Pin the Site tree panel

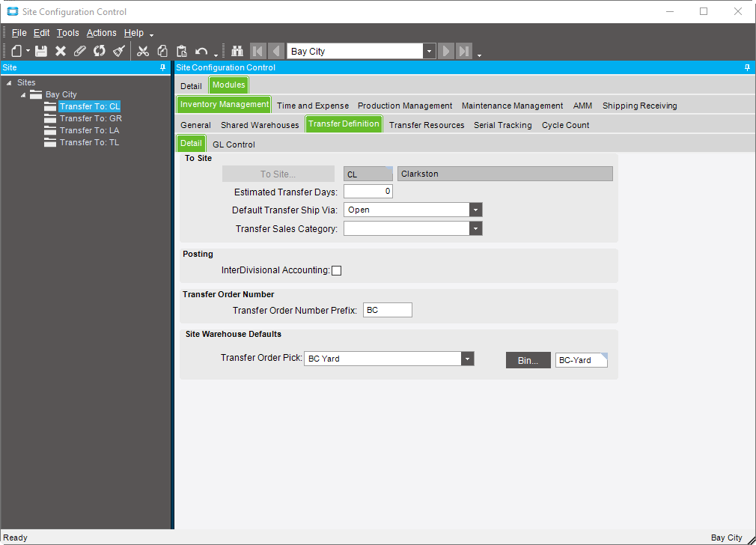coord(163,67)
